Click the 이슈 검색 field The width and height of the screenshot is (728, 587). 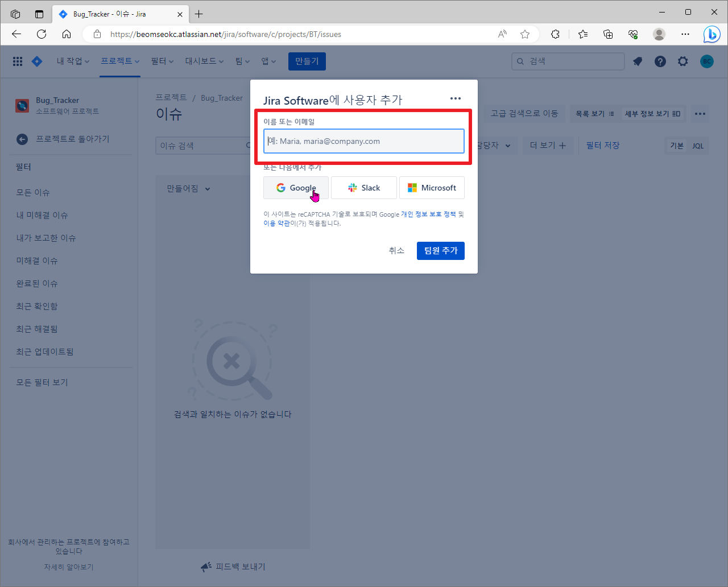click(x=204, y=146)
